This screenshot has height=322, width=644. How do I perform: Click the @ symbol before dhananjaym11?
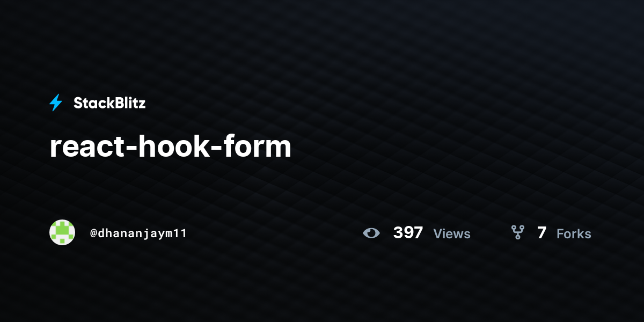(x=94, y=233)
